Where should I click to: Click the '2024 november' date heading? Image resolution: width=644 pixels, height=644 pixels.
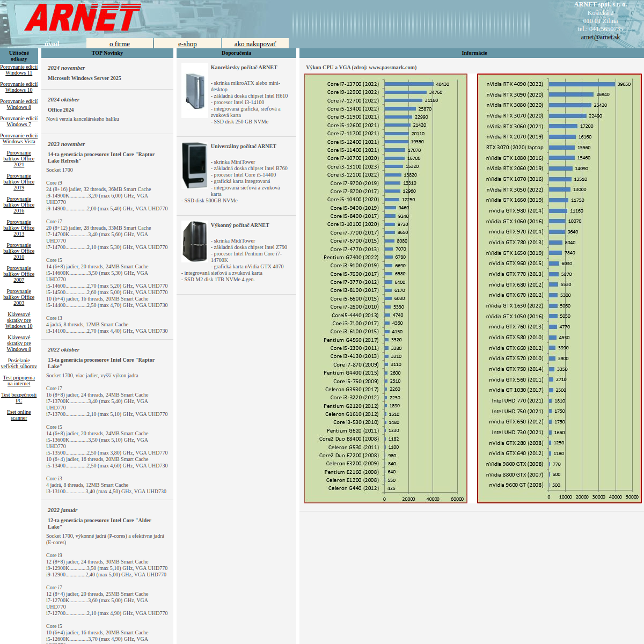tap(66, 68)
